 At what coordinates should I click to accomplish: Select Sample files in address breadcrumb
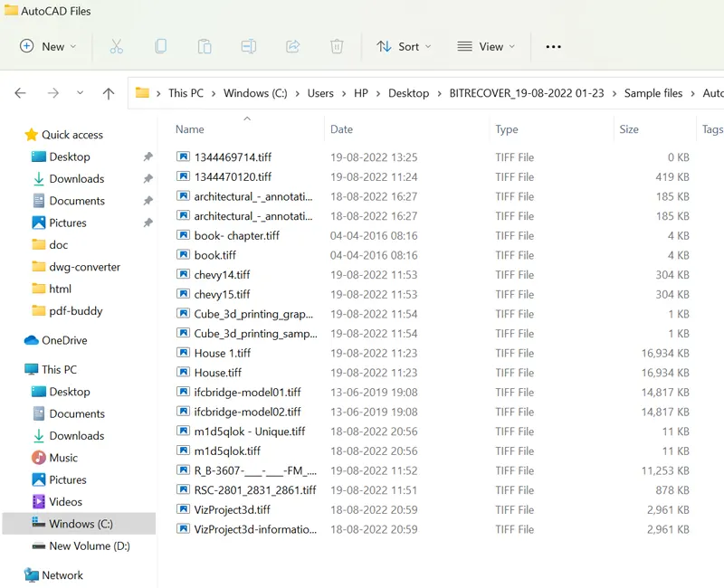point(653,93)
